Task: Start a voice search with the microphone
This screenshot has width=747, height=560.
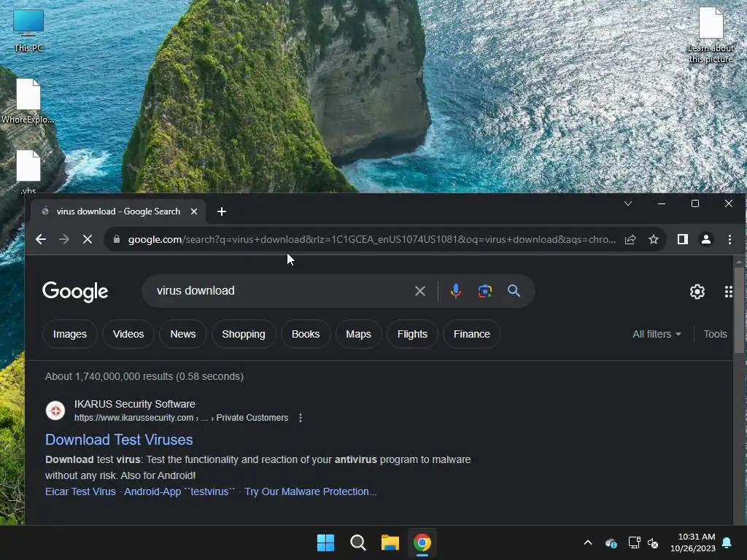Action: (x=455, y=290)
